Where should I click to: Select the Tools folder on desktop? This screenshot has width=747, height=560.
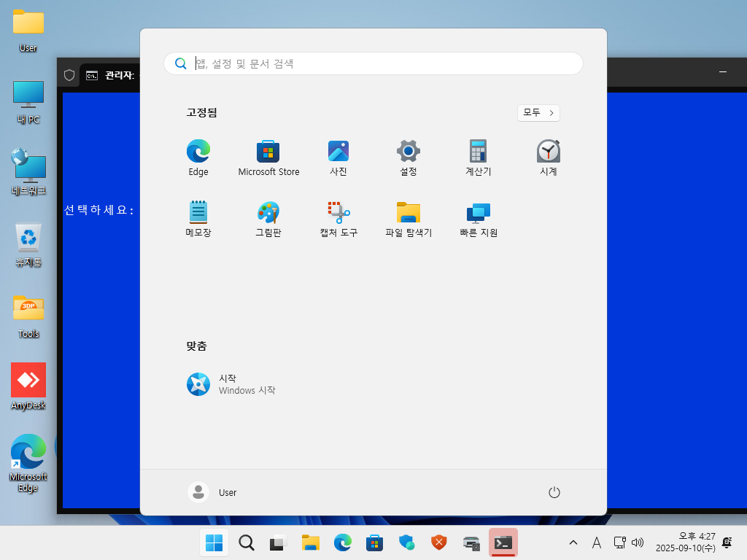[28, 316]
